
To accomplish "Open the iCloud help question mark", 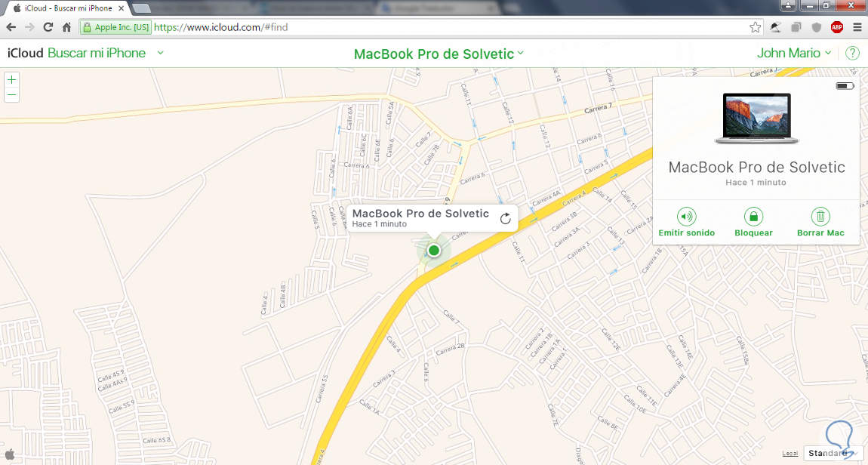I will [852, 53].
